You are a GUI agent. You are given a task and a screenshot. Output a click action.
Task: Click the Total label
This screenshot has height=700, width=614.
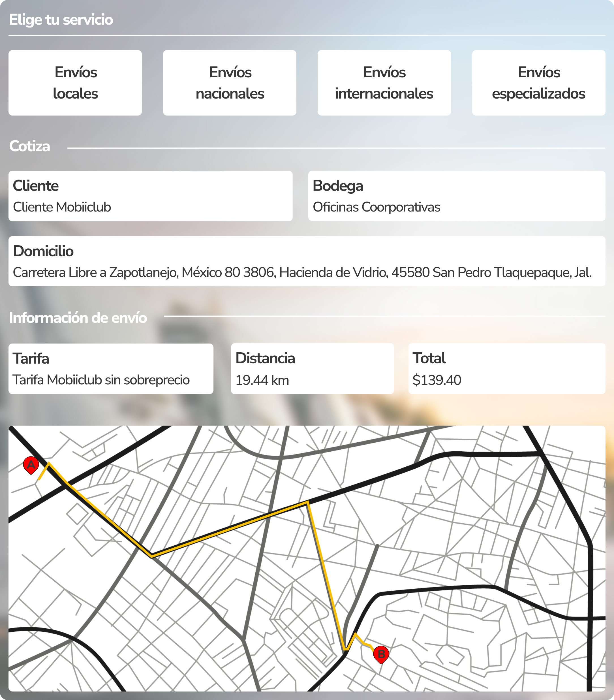pyautogui.click(x=429, y=358)
